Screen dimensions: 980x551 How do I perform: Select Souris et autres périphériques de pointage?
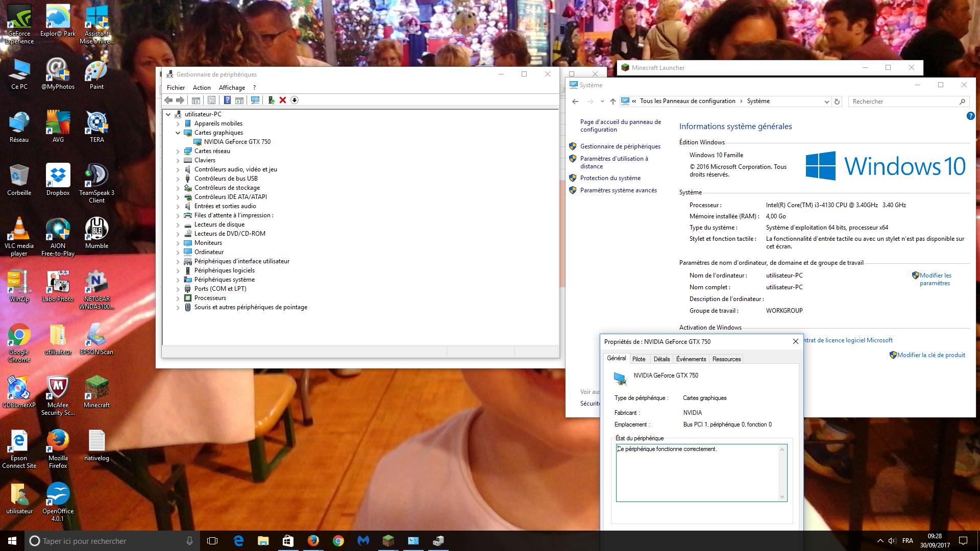coord(251,307)
